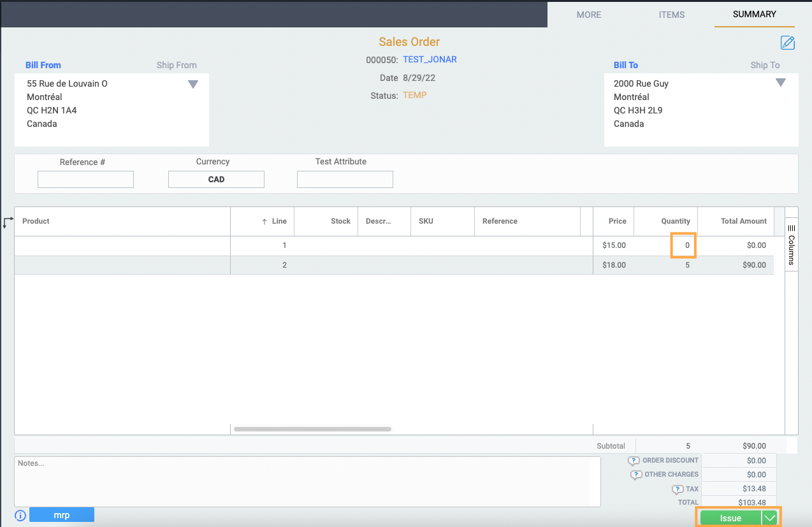Click the $15.00 price cell
Screen dimensions: 812x527
tap(613, 245)
